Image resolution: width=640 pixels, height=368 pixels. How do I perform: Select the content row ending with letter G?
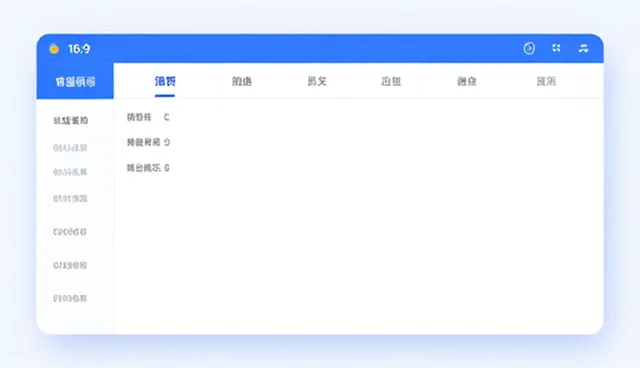(x=148, y=168)
